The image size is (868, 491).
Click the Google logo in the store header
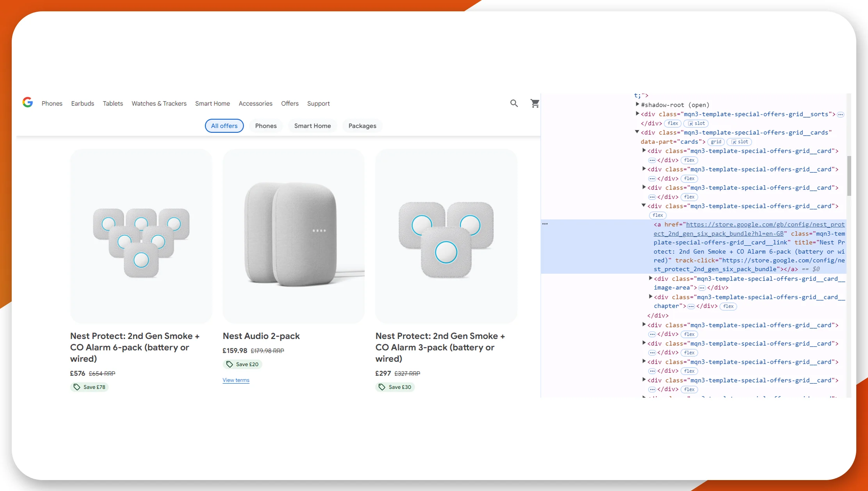(27, 102)
